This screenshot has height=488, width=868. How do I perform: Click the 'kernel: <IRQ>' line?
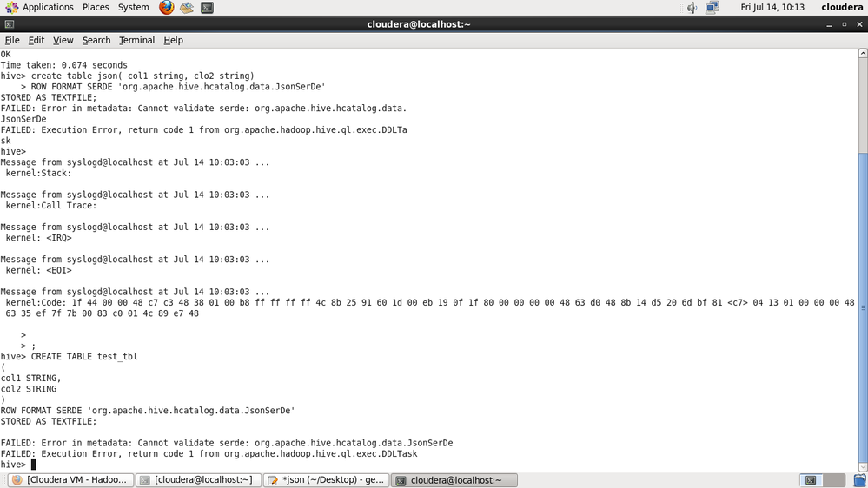(x=39, y=238)
